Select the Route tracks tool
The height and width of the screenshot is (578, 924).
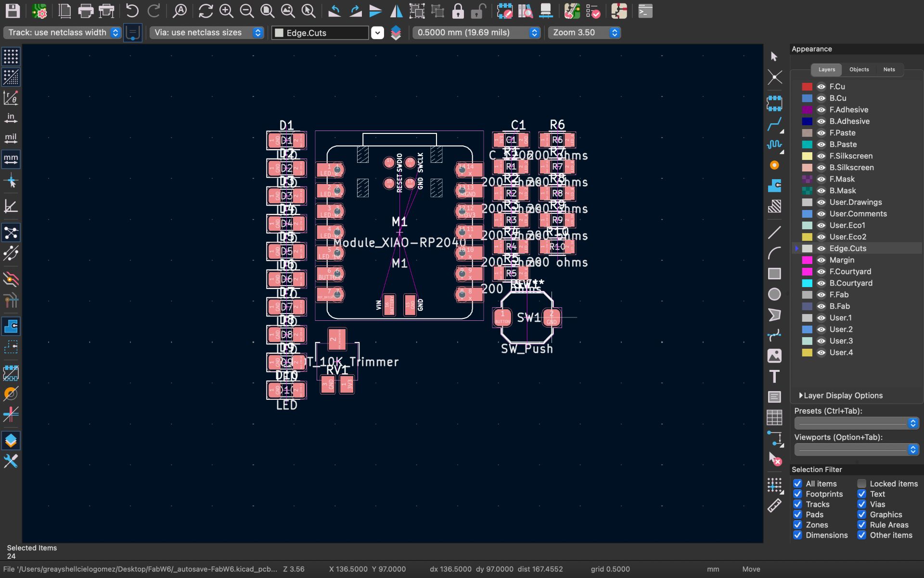774,125
